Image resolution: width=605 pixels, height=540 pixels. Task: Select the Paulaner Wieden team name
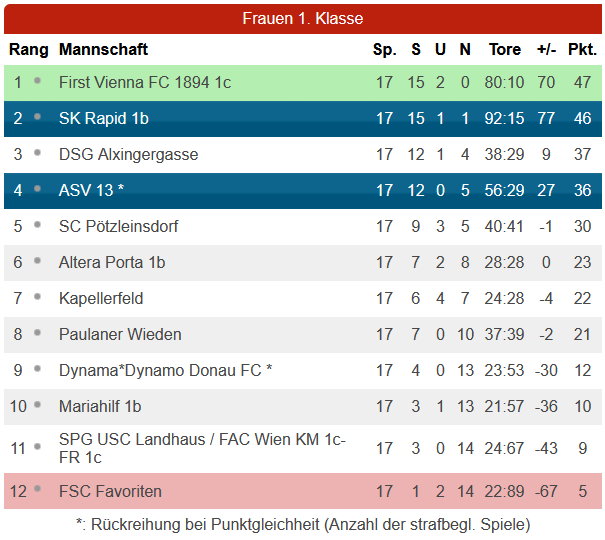pos(120,334)
